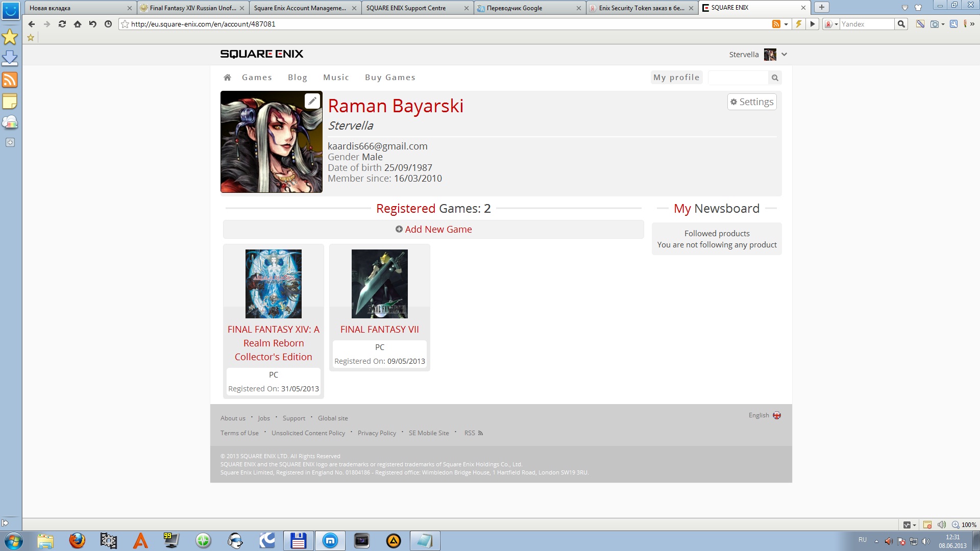
Task: Open a new tab with plus button
Action: tap(822, 7)
